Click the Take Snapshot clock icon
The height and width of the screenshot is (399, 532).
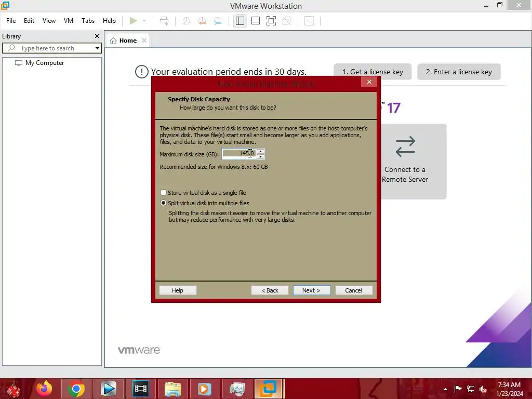187,21
